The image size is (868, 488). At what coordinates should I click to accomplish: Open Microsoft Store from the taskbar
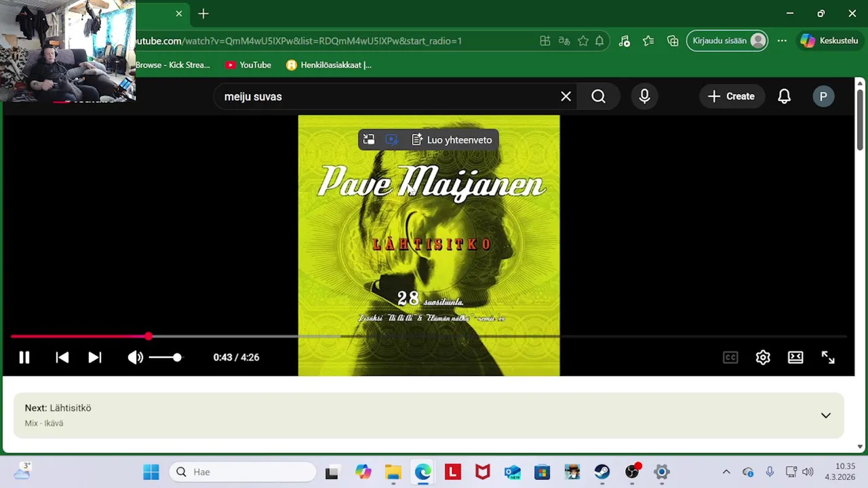tap(542, 472)
